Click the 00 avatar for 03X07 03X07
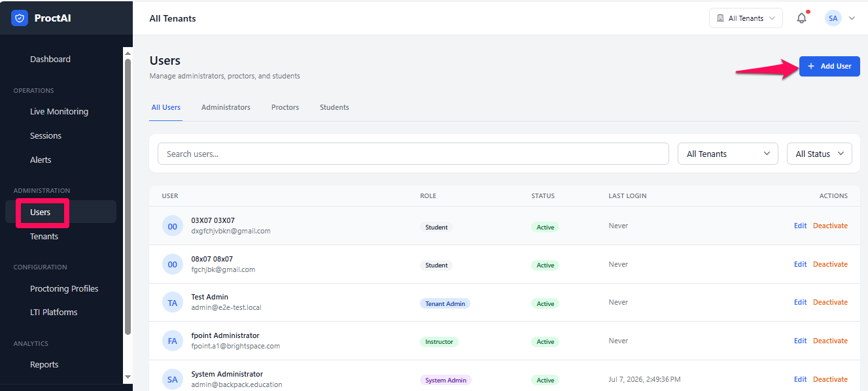This screenshot has width=868, height=391. (173, 226)
